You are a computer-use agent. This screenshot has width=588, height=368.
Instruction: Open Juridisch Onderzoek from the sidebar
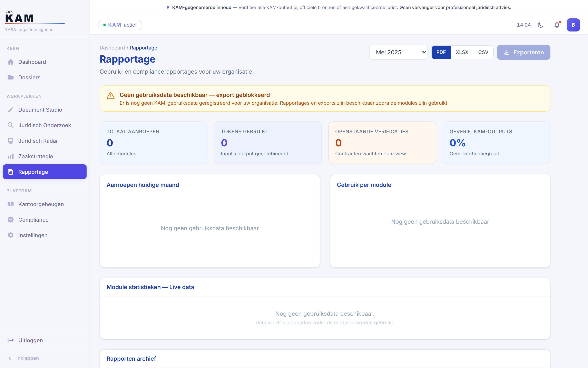coord(45,125)
